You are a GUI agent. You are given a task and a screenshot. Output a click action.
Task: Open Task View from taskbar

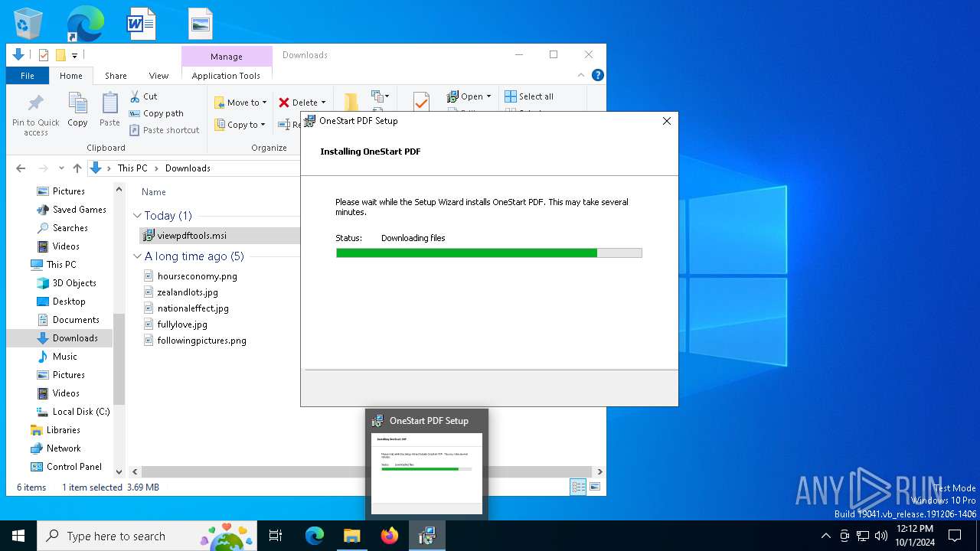(x=276, y=536)
